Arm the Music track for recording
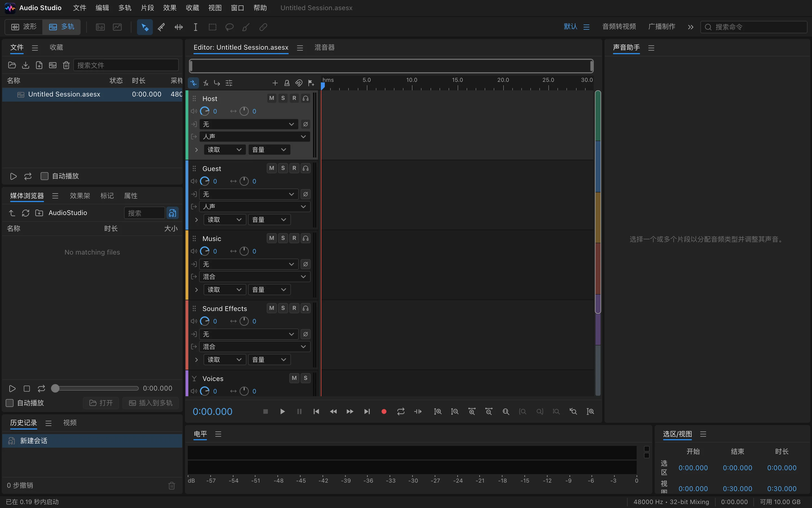812x508 pixels. [x=294, y=238]
